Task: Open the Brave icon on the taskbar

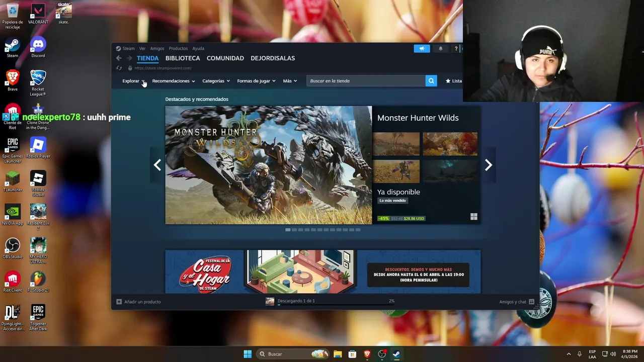Action: (x=367, y=354)
